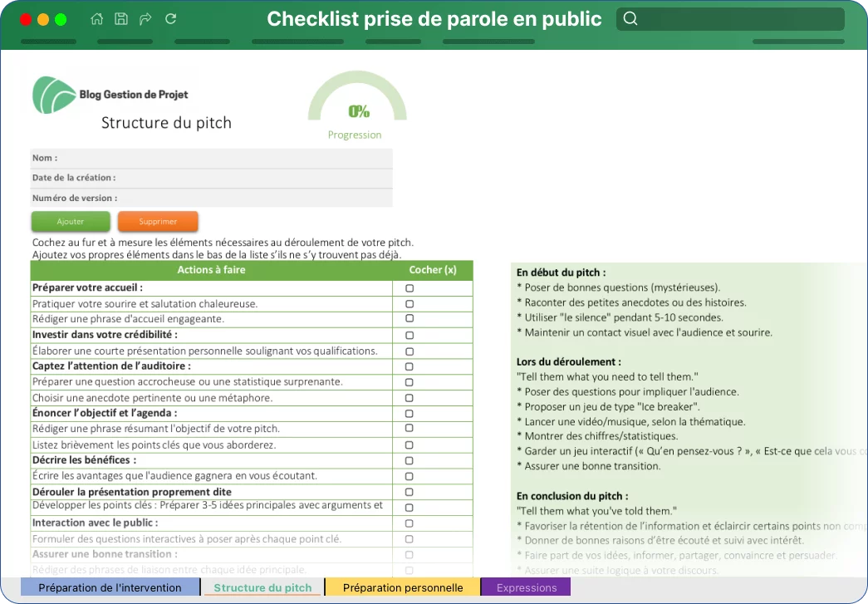Click the Structure du pitch page heading
The width and height of the screenshot is (868, 604).
pyautogui.click(x=167, y=123)
